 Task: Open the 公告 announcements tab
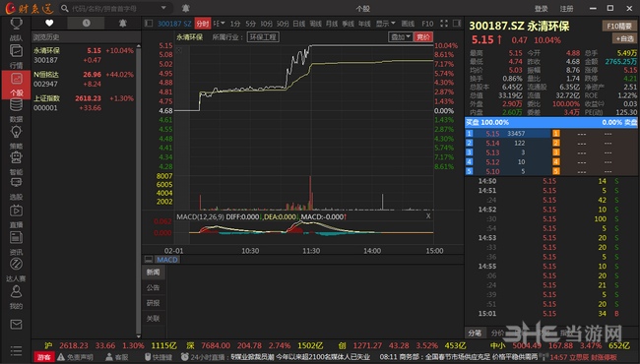153,287
